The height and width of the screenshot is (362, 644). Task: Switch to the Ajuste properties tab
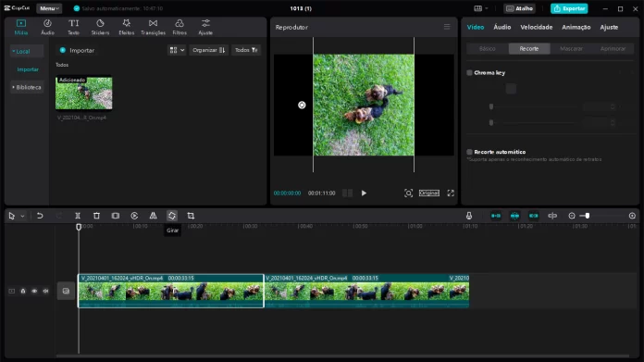point(609,27)
